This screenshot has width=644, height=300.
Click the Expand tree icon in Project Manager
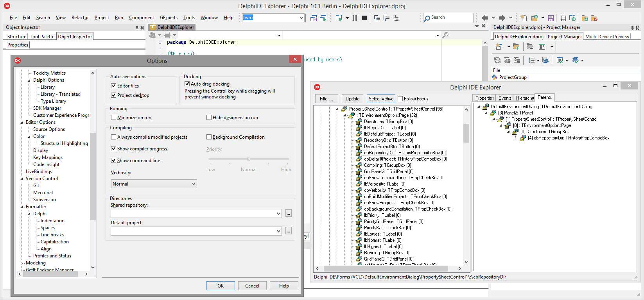click(x=507, y=60)
